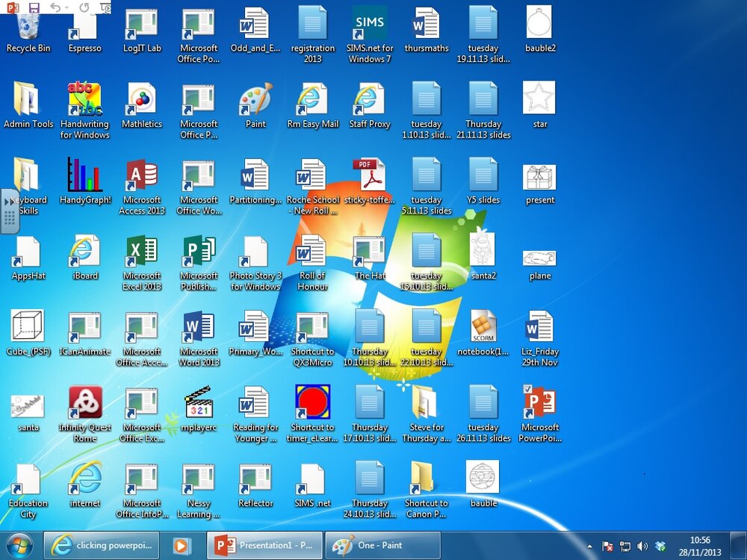Open the Recycle Bin icon
The image size is (747, 560).
click(28, 27)
